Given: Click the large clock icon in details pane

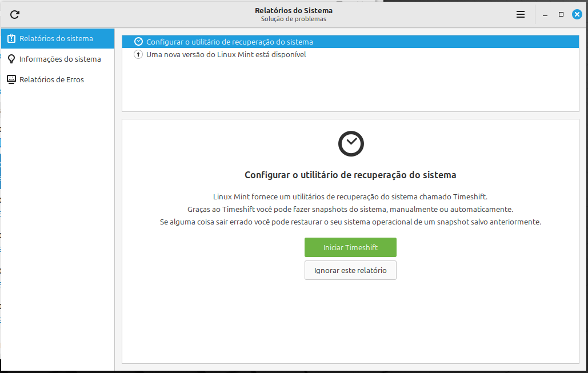Looking at the screenshot, I should click(351, 143).
